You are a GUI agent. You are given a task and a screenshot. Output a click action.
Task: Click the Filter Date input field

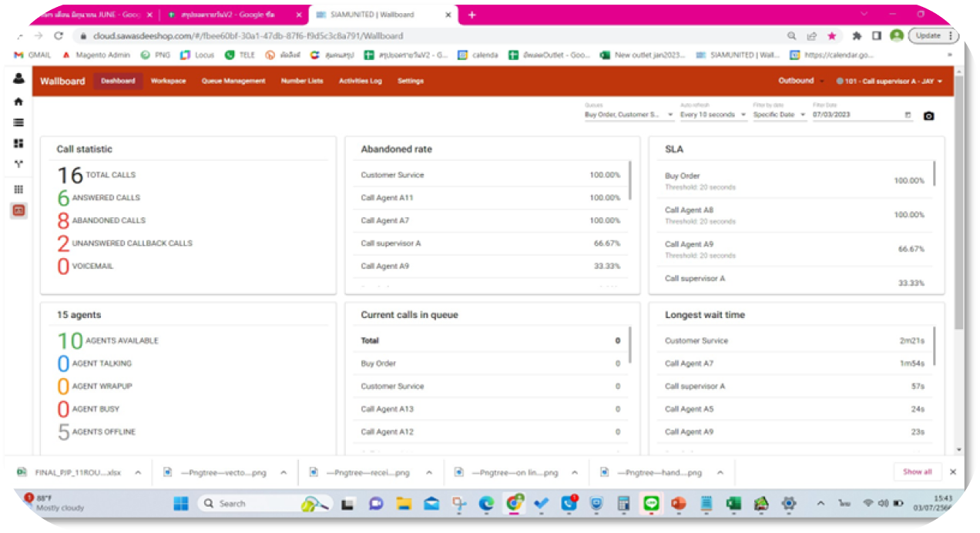tap(855, 115)
